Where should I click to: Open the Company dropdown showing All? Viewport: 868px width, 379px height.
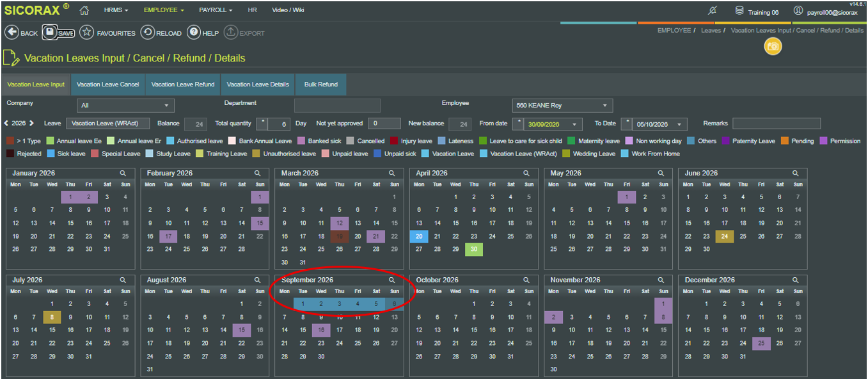(125, 105)
